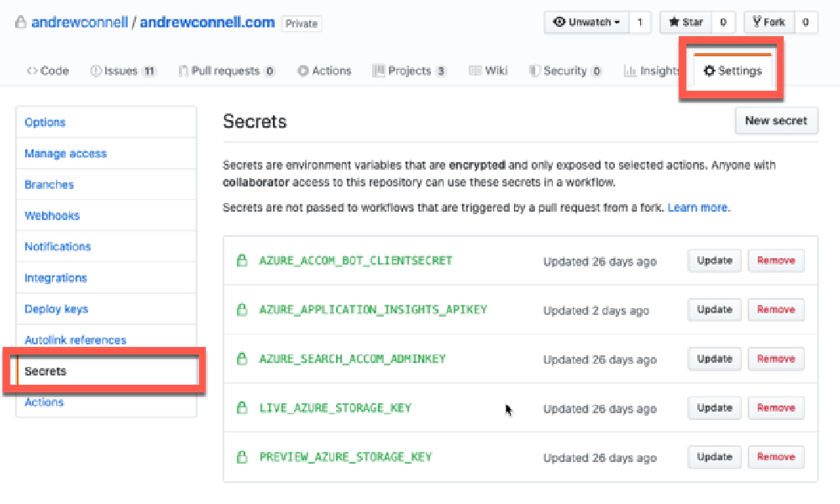Click the lock icon beside AZURE_ACCOM_BOT_CLIENTSECRET
Image resolution: width=840 pixels, height=504 pixels.
(x=241, y=261)
